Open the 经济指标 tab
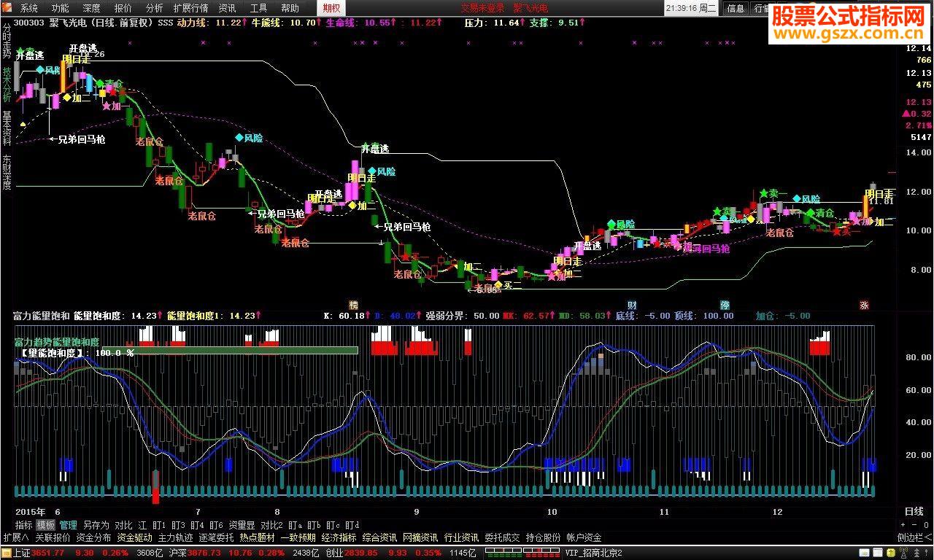 pos(339,537)
